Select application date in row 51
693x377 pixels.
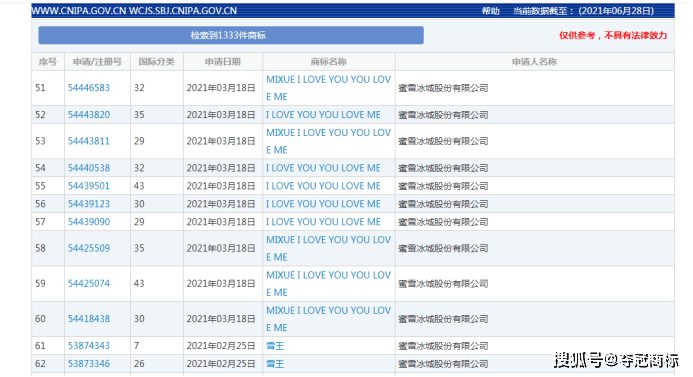(x=221, y=88)
